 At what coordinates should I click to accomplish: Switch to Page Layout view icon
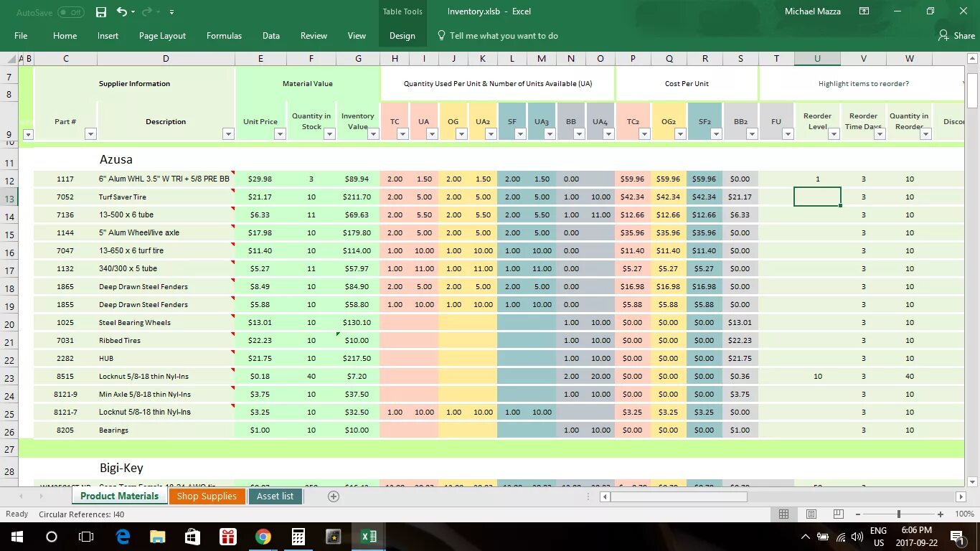811,514
